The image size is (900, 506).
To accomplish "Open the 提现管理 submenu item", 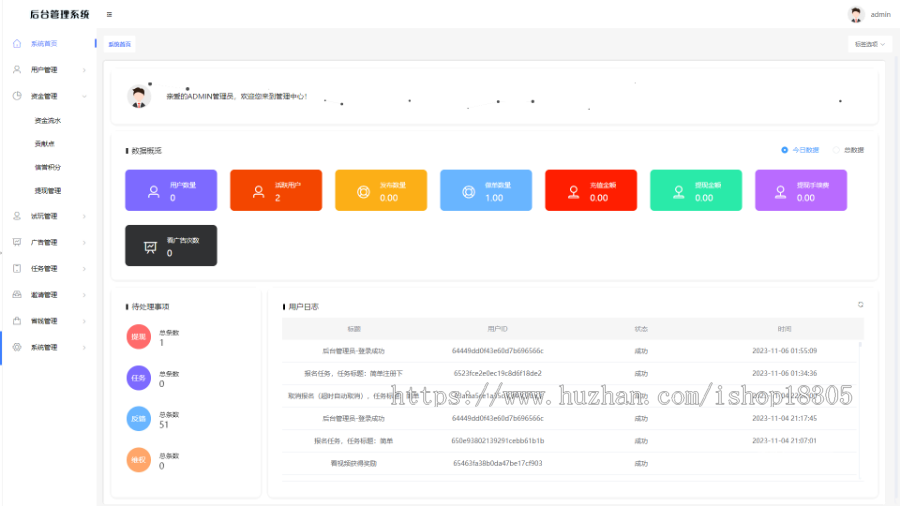I will 48,190.
